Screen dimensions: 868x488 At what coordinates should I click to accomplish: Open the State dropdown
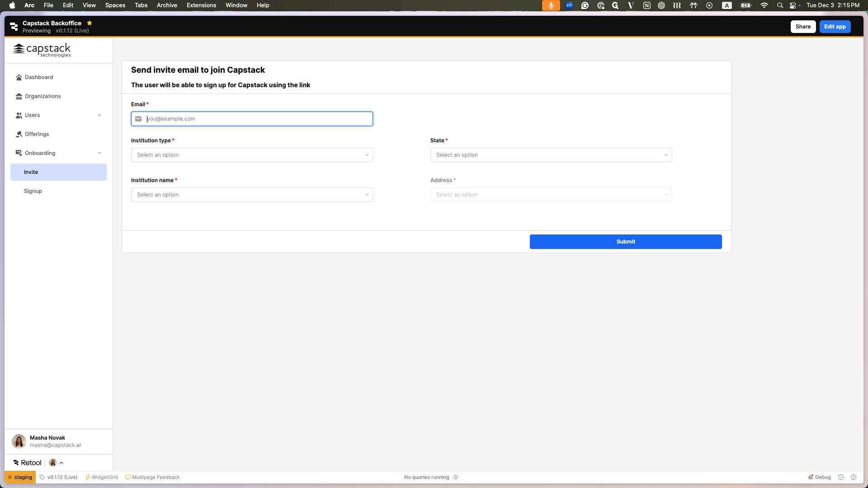pos(551,155)
